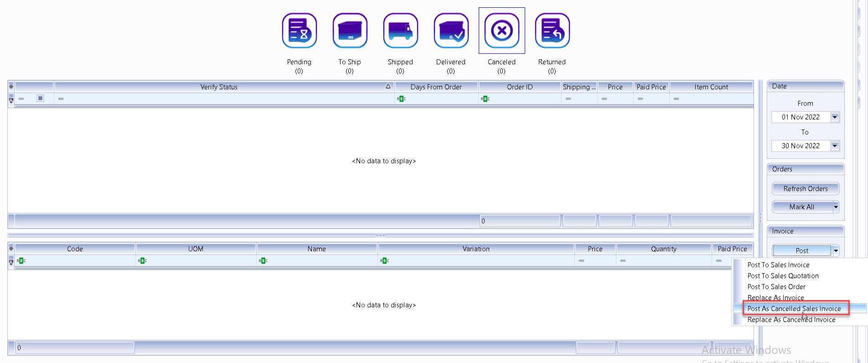Choose Post To Sales Quotation option

pyautogui.click(x=783, y=276)
